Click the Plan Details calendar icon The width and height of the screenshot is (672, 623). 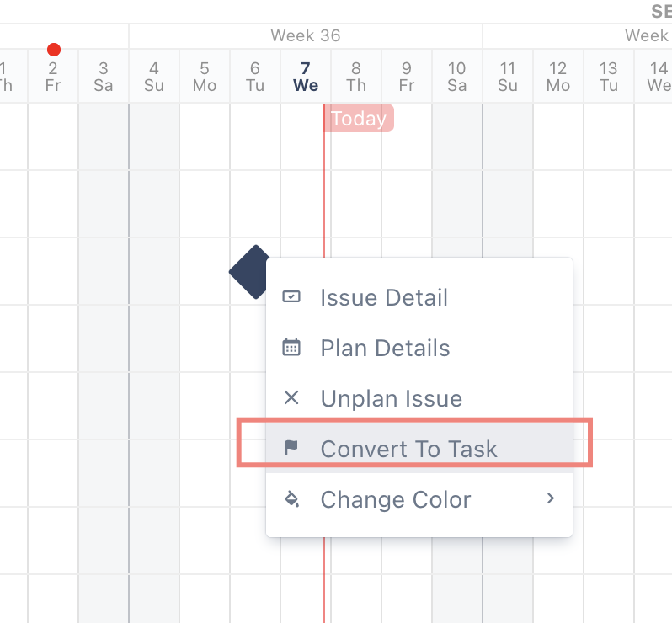[x=291, y=347]
